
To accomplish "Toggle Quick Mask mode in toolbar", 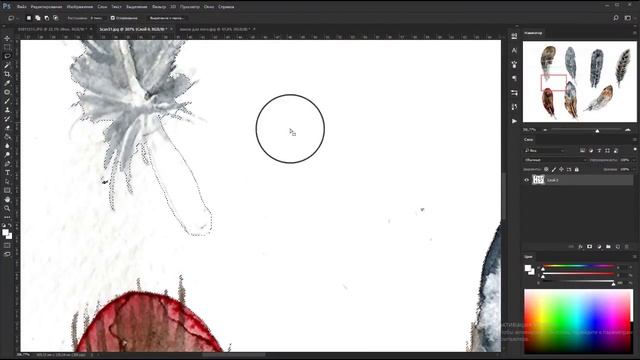I will pyautogui.click(x=7, y=245).
